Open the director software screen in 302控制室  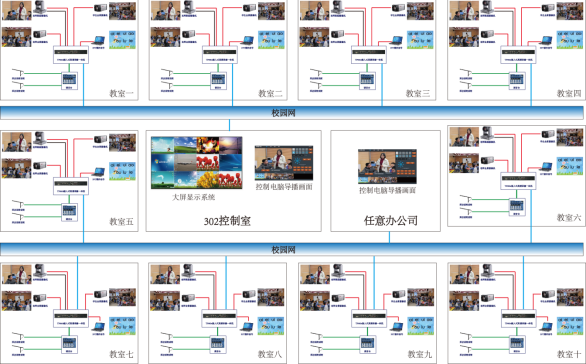click(284, 163)
